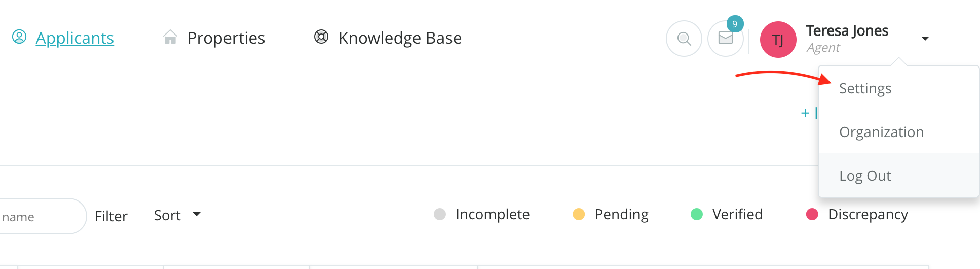Expand the Sort dropdown
The image size is (980, 269).
tap(177, 216)
